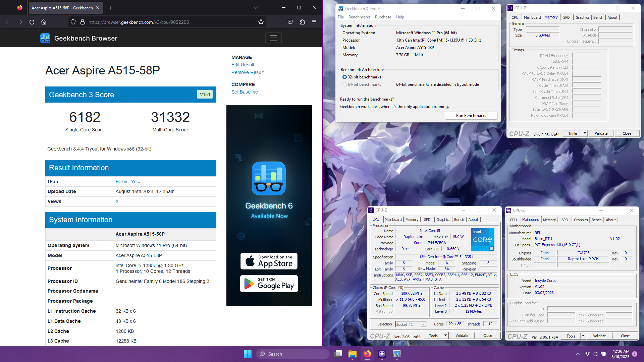Open the Firefox extensions puzzle icon
This screenshot has width=644, height=362.
pyautogui.click(x=302, y=22)
